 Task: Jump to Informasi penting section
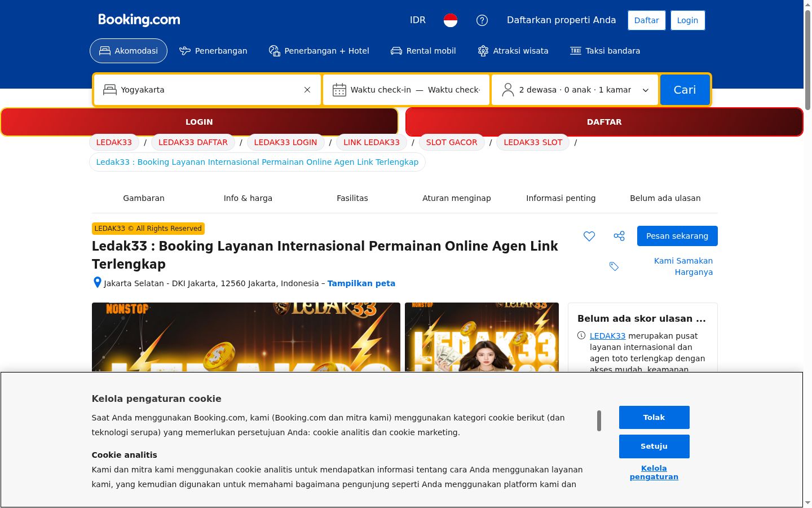click(x=561, y=198)
